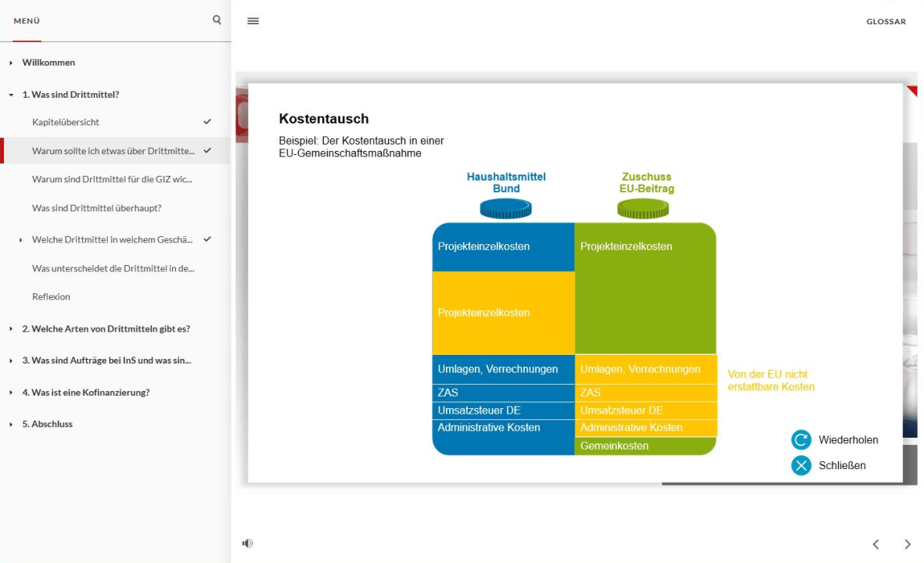Click Von der EU nicht erstattbare Kosten

point(771,381)
